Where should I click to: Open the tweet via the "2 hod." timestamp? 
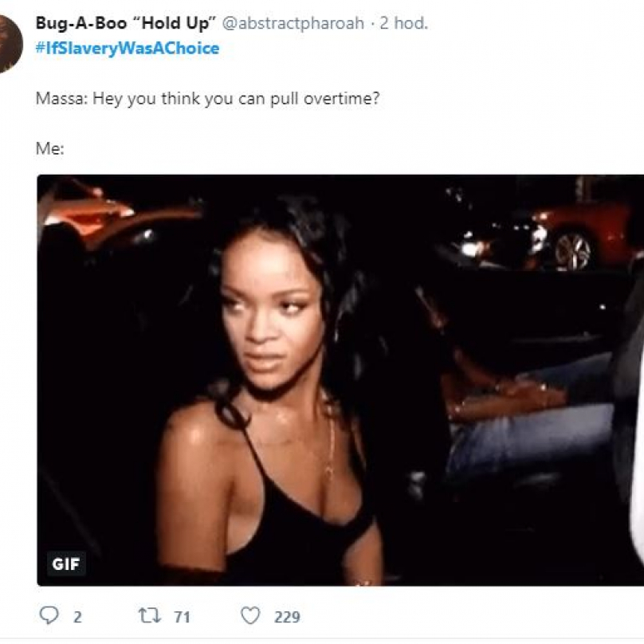click(x=404, y=23)
